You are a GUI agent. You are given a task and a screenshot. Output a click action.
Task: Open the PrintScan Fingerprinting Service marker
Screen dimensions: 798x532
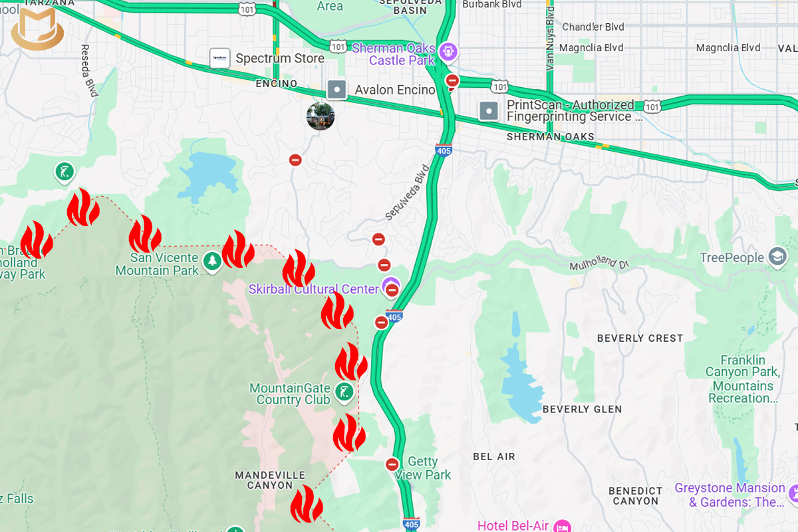click(x=489, y=110)
